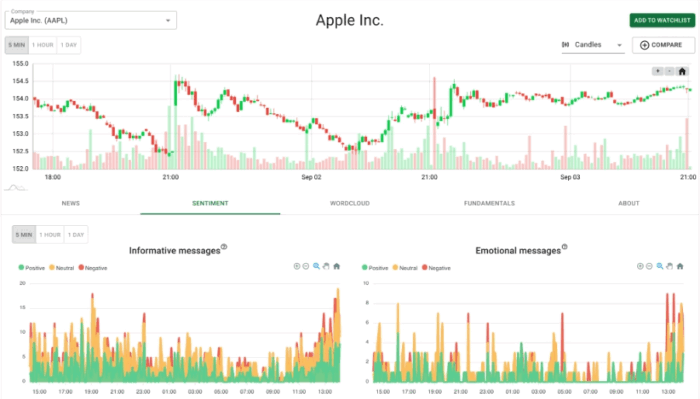Toggle Neutral orange legend swatch in Informative messages
This screenshot has height=399, width=700.
(x=52, y=267)
